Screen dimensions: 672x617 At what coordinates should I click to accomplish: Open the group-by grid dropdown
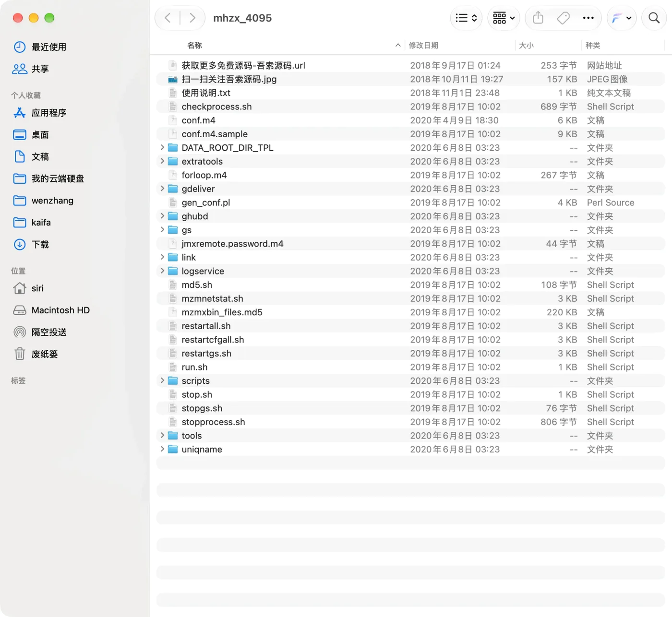tap(504, 18)
